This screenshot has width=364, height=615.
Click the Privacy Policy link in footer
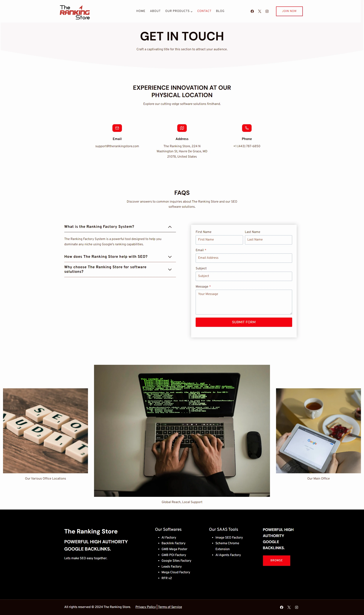(x=146, y=607)
